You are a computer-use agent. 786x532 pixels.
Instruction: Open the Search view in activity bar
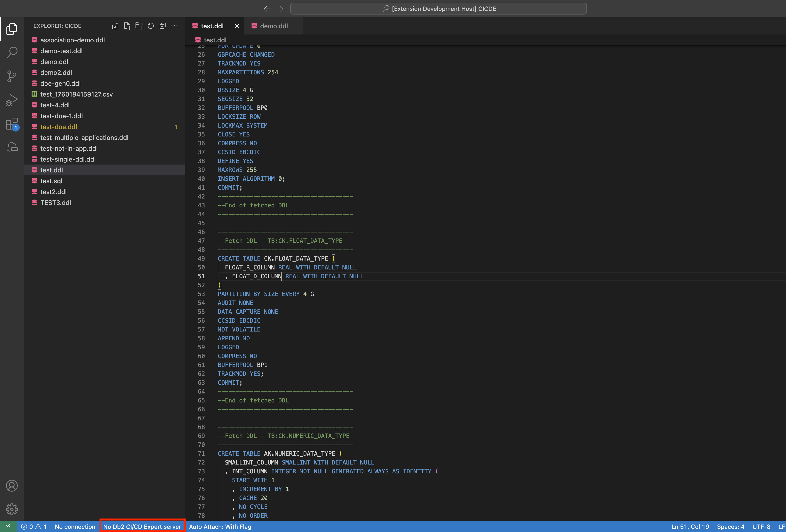(x=12, y=52)
